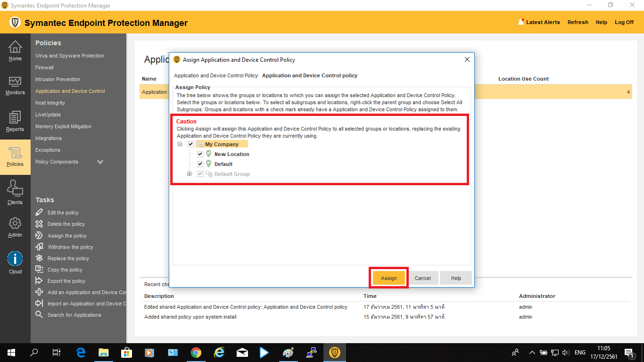Go to the Reports sidebar icon
Viewport: 644px width, 362px height.
pos(15,118)
